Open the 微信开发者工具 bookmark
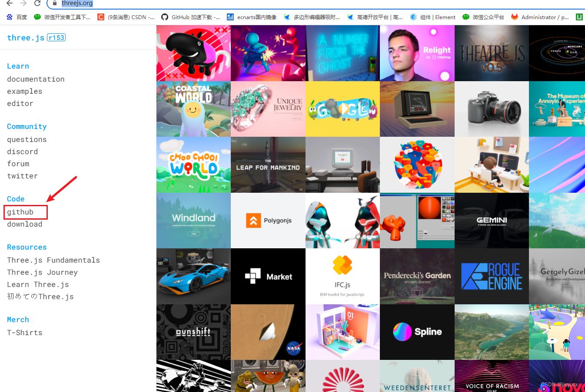 [62, 17]
